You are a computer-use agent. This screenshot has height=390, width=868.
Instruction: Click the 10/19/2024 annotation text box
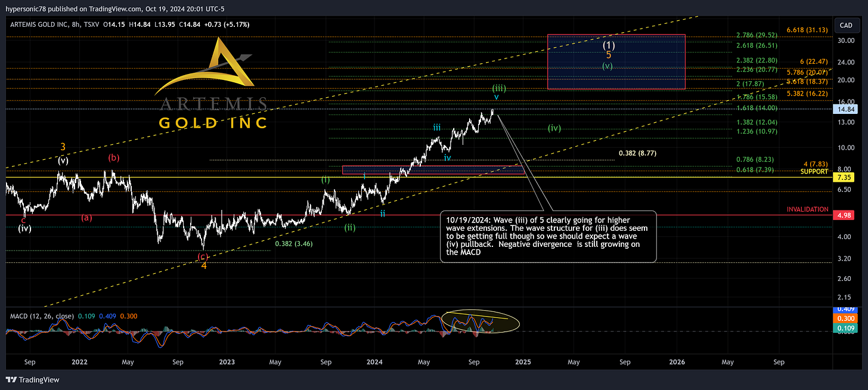[x=548, y=237]
